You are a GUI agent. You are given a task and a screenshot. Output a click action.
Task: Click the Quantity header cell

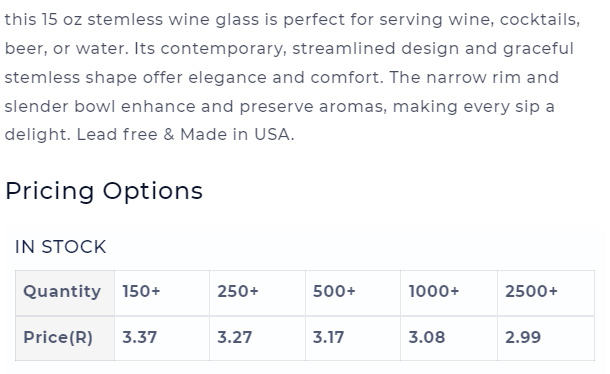coord(65,293)
